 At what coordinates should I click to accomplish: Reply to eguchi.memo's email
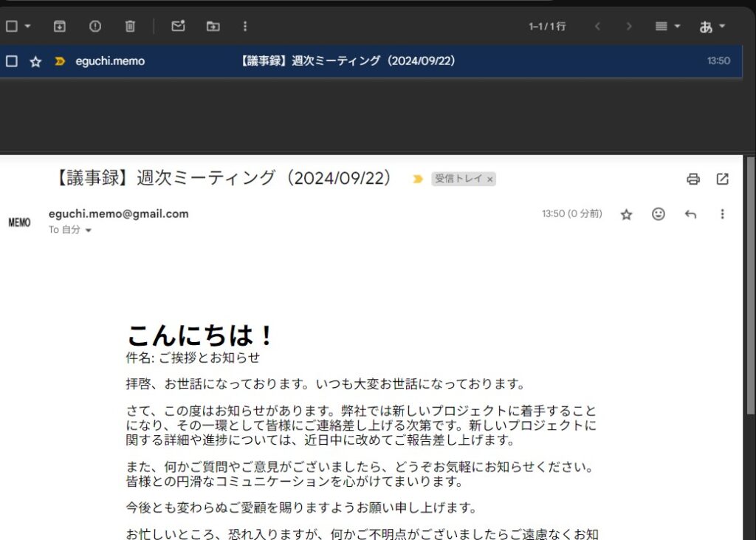coord(690,213)
